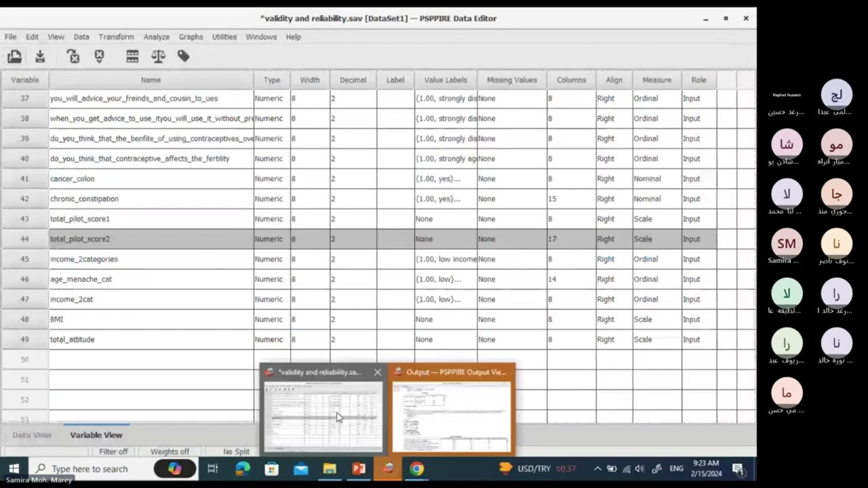
Task: Switch to the Data View tab
Action: [x=32, y=435]
